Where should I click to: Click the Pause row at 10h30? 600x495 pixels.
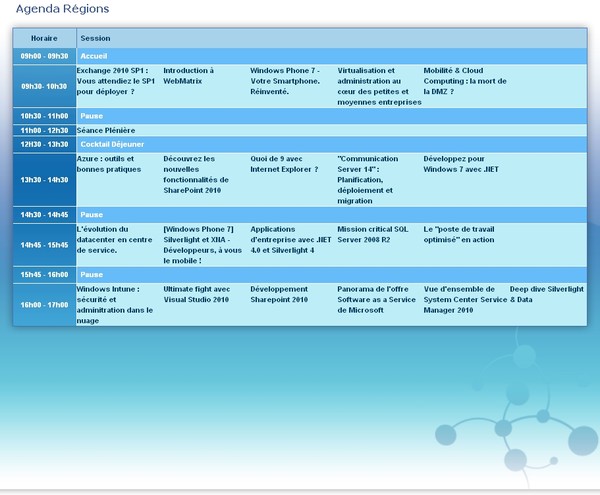331,116
